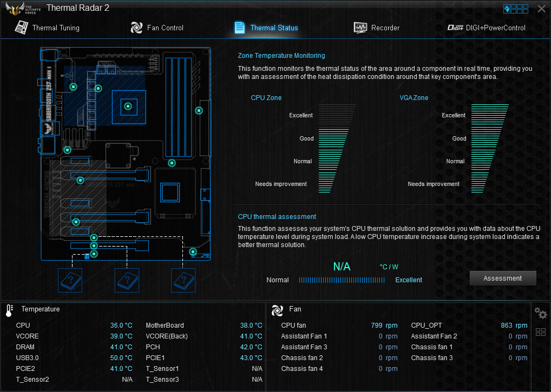Click the four-square grid icon below the gears
Viewport: 551px width, 392px height.
tap(541, 332)
